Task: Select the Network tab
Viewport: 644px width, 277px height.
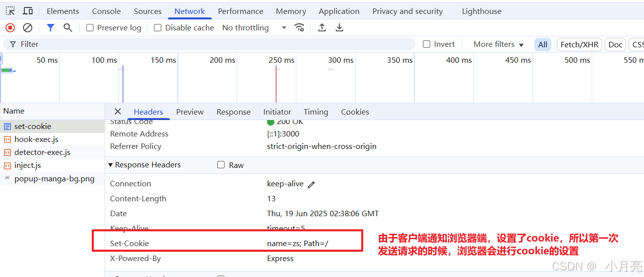Action: pos(190,11)
